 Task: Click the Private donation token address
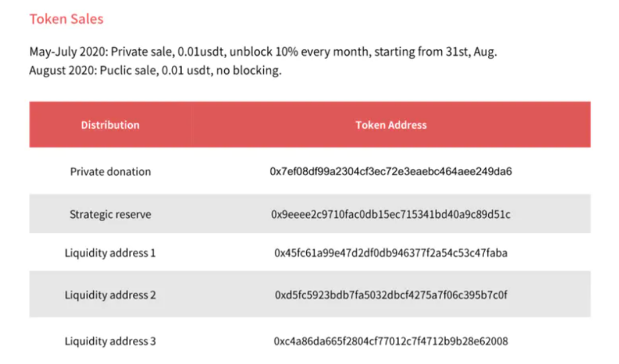coord(391,172)
